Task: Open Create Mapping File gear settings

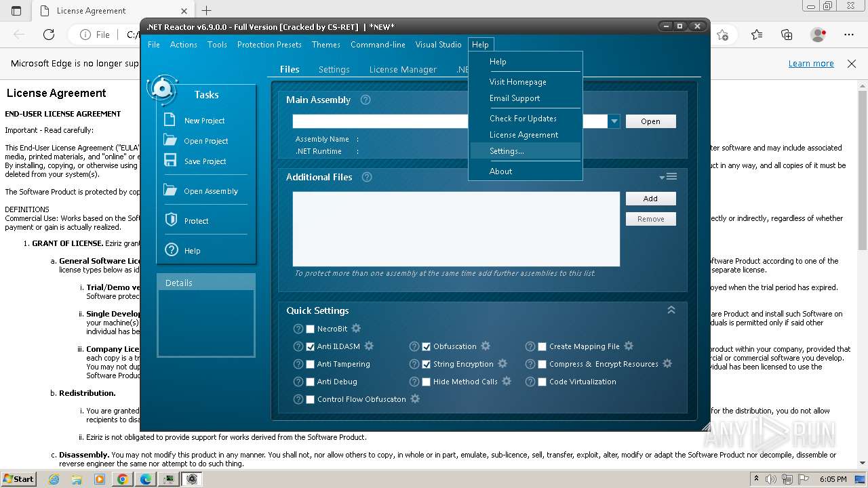Action: (x=629, y=346)
